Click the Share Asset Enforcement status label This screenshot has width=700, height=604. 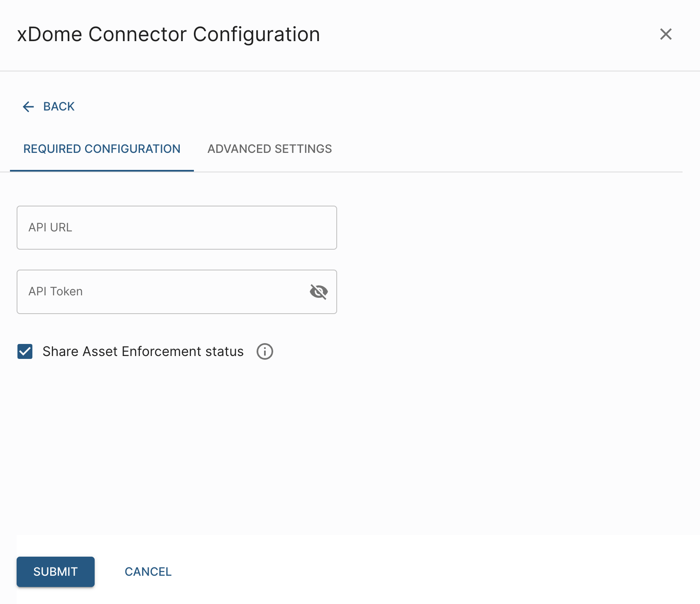click(143, 351)
